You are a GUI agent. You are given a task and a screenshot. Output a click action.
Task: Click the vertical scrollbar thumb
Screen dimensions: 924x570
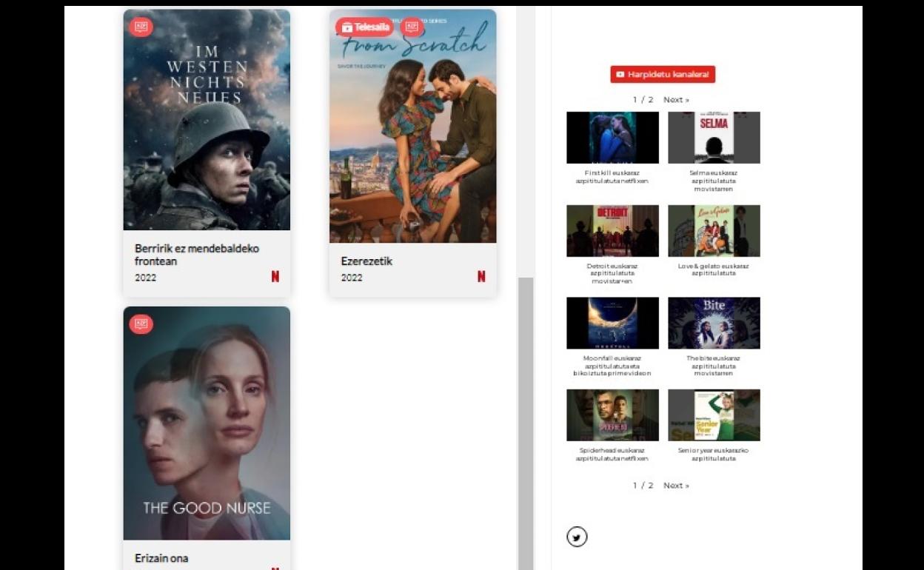point(526,422)
